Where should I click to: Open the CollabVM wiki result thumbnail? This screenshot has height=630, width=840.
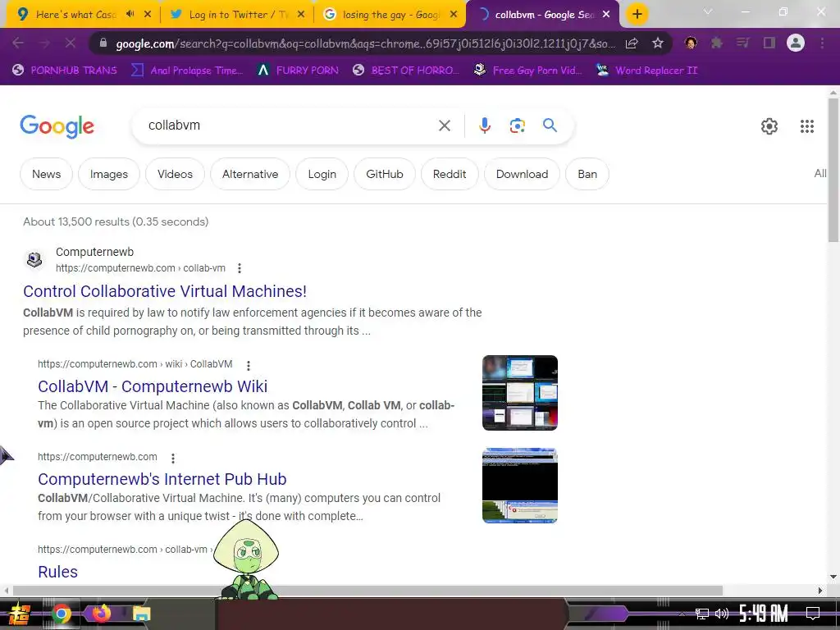coord(519,393)
